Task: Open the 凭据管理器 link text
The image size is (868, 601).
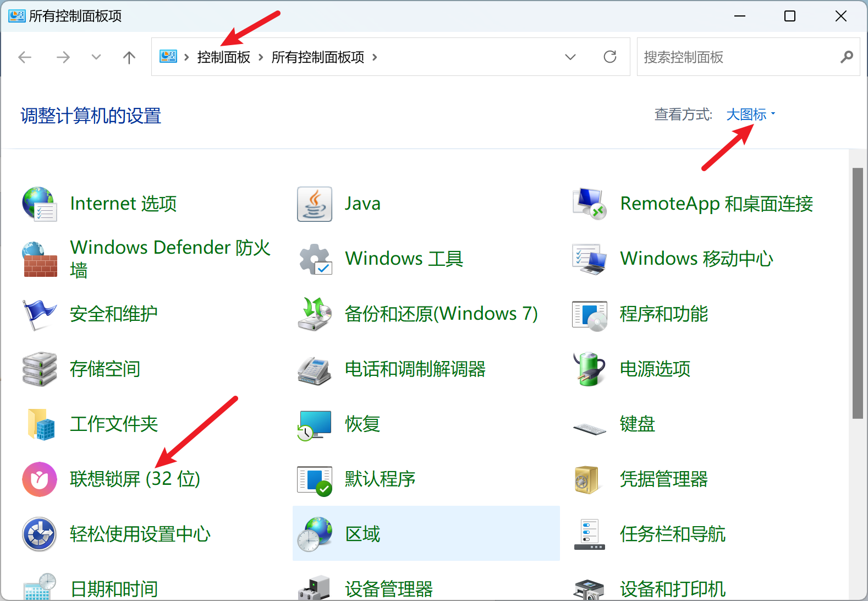Action: click(664, 479)
